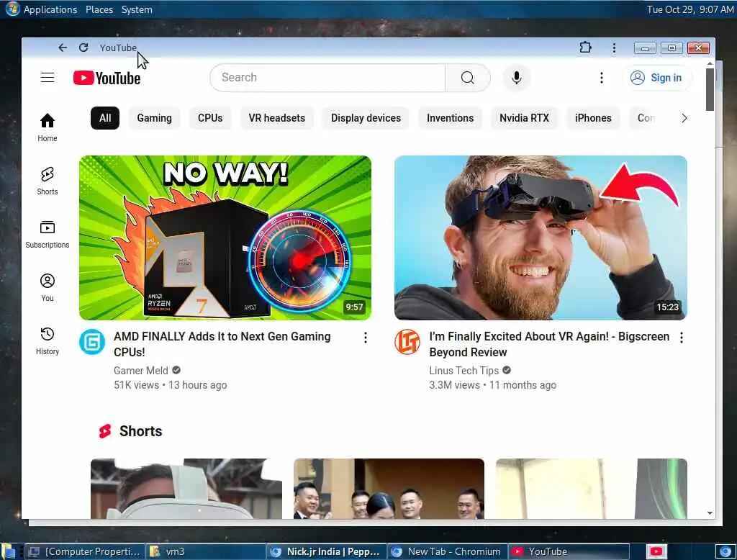Open the System menu
This screenshot has width=737, height=560.
137,9
